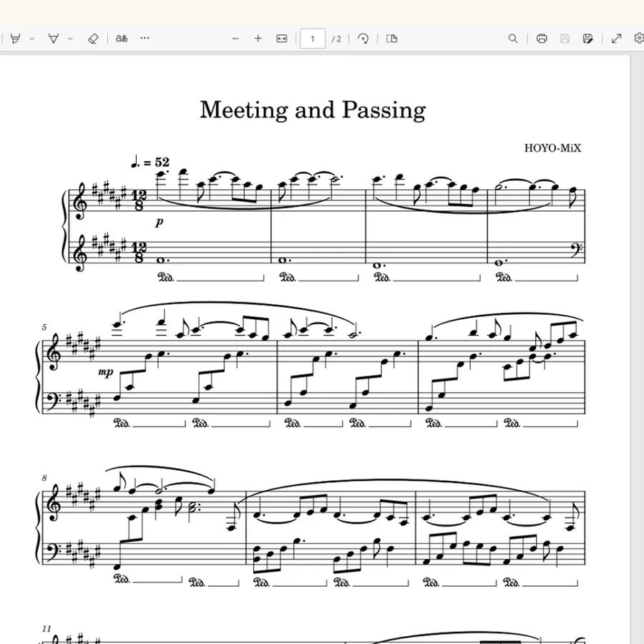Toggle full screen mode
The image size is (644, 644).
pos(617,39)
